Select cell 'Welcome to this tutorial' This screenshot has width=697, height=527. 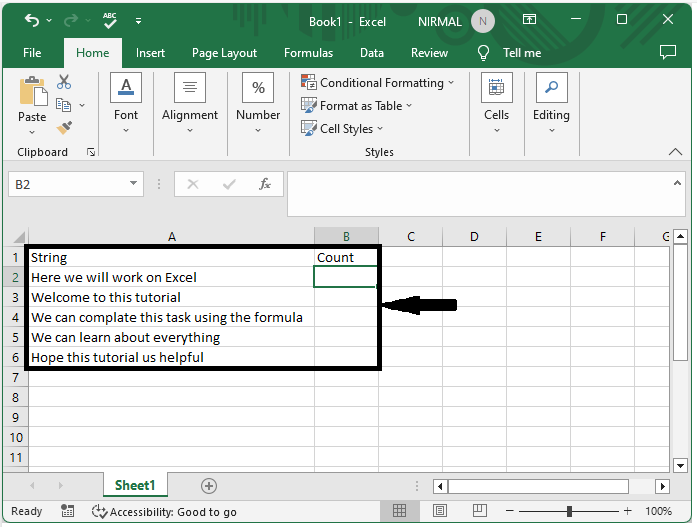click(x=171, y=297)
